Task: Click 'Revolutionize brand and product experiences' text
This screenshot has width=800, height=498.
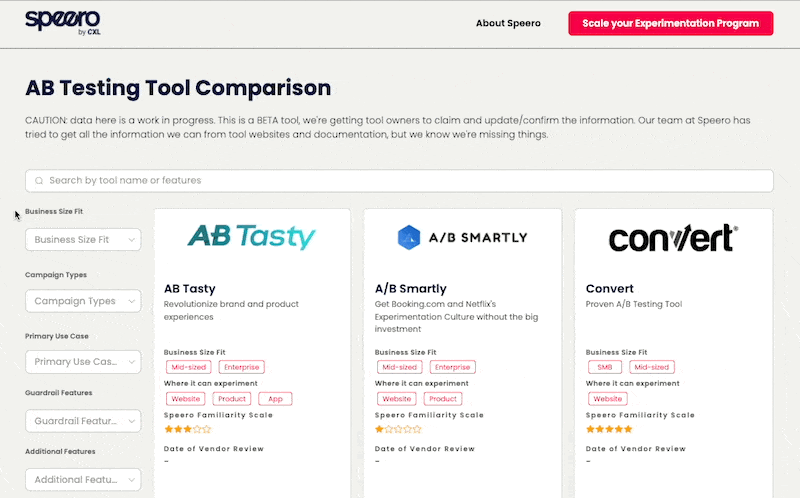Action: tap(231, 310)
